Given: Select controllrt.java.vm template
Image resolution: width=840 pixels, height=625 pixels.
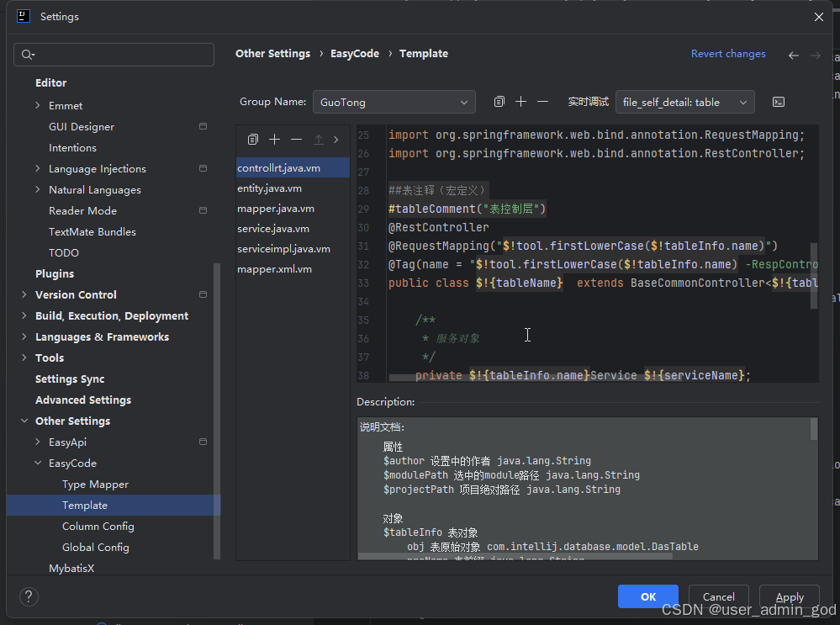Looking at the screenshot, I should point(293,167).
